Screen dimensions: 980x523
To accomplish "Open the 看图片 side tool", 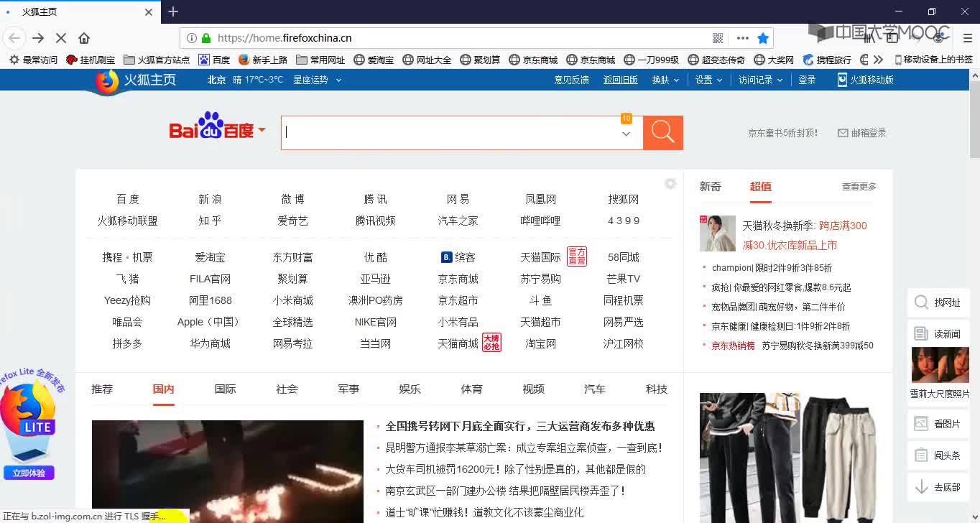I will [938, 424].
